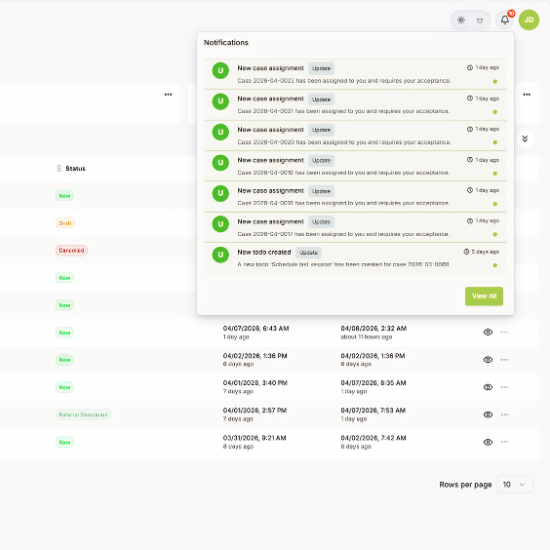
Task: Select updated date 04/07/2026, 7:53 AM
Action: 373,410
